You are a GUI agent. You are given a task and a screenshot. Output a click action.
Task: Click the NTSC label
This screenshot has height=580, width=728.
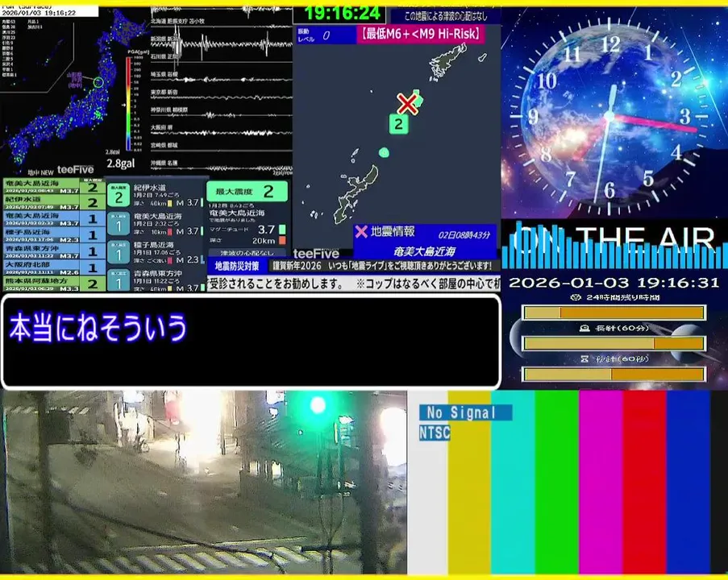tap(435, 433)
